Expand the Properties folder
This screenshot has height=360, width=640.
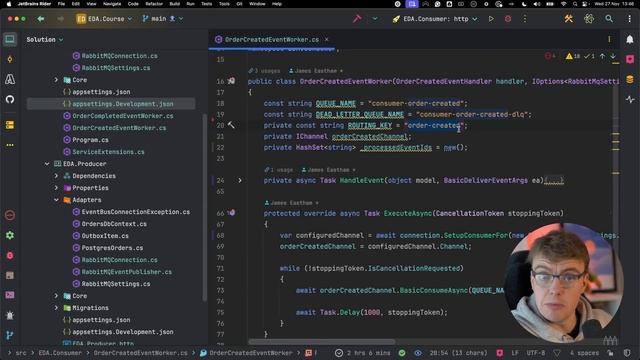pyautogui.click(x=56, y=188)
